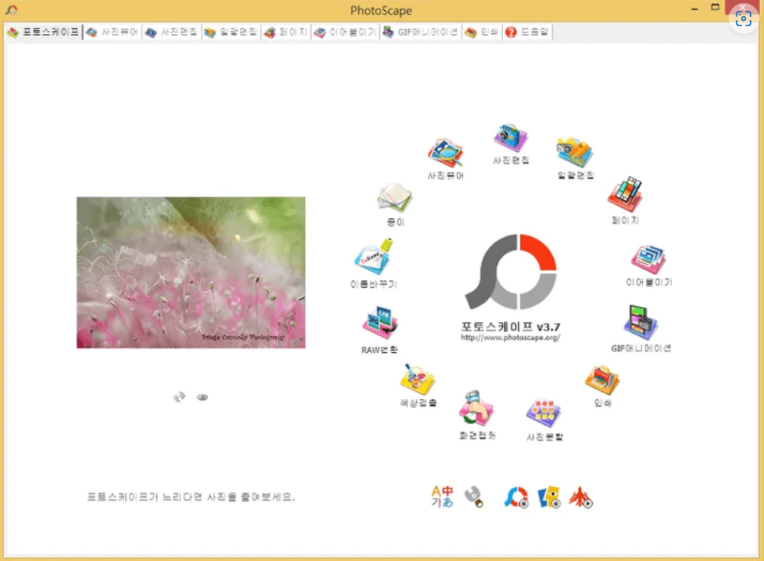
Task: Switch to the 이어붙이기 tab
Action: [x=345, y=32]
